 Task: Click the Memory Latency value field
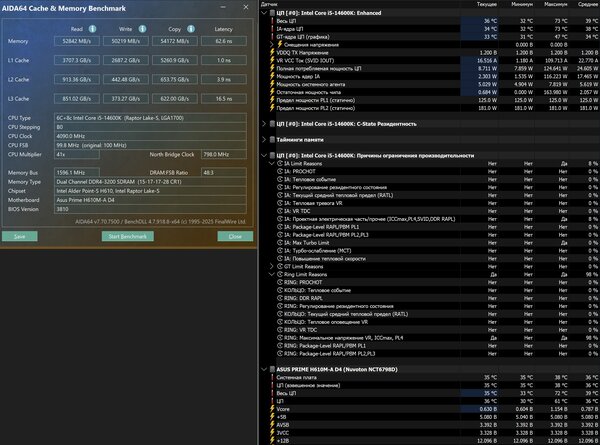pyautogui.click(x=223, y=41)
